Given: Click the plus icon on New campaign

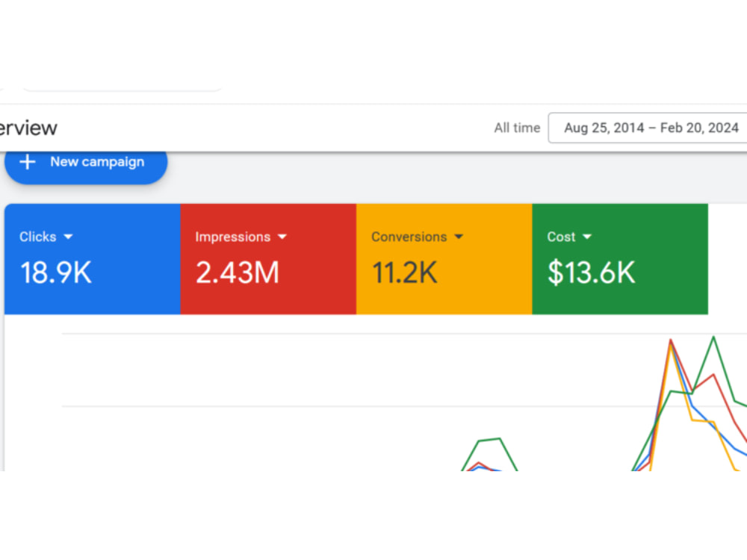Looking at the screenshot, I should (27, 162).
